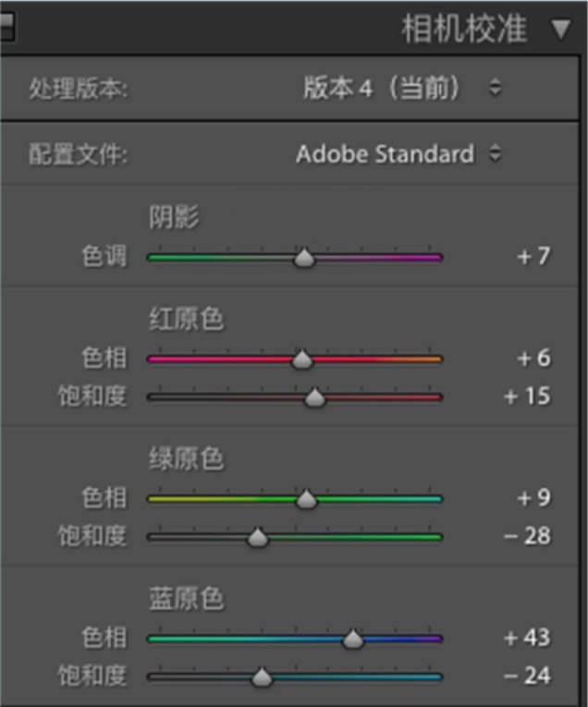Click the 相机校准 panel title
Screen dimensions: 588x707
tap(464, 30)
